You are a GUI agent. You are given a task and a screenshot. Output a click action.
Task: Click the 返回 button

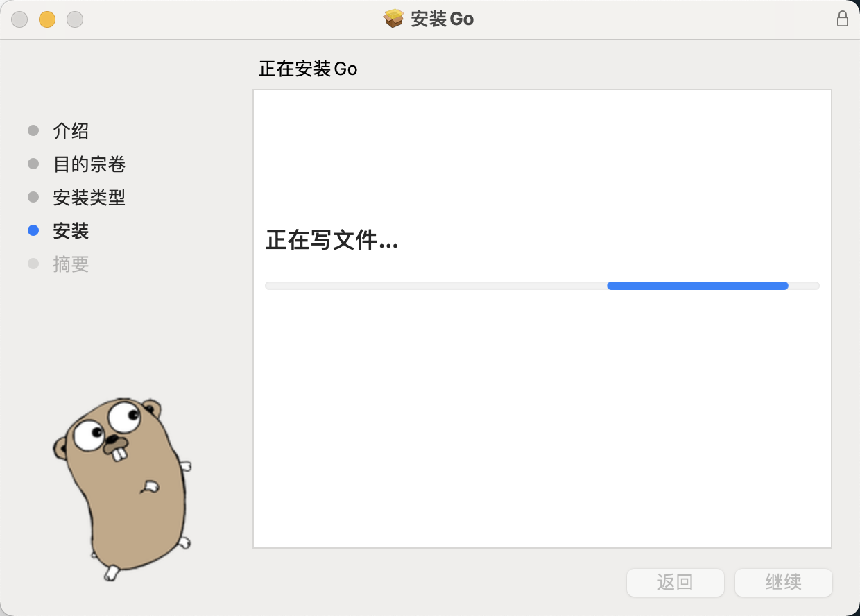pyautogui.click(x=676, y=582)
